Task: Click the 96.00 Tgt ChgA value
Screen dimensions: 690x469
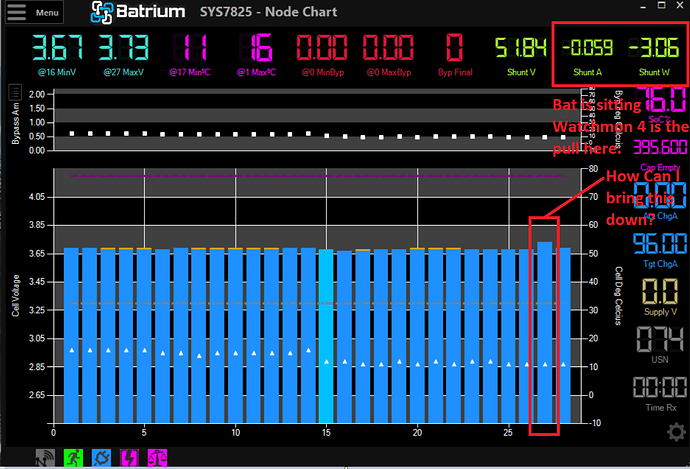Action: tap(660, 243)
